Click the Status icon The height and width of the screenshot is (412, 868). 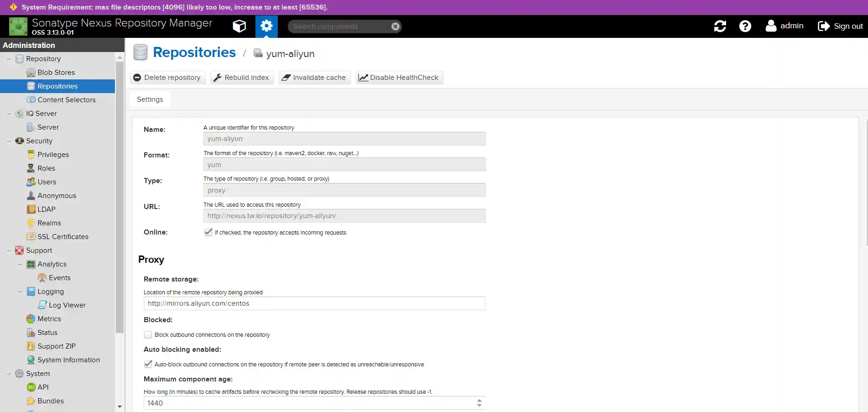tap(31, 333)
